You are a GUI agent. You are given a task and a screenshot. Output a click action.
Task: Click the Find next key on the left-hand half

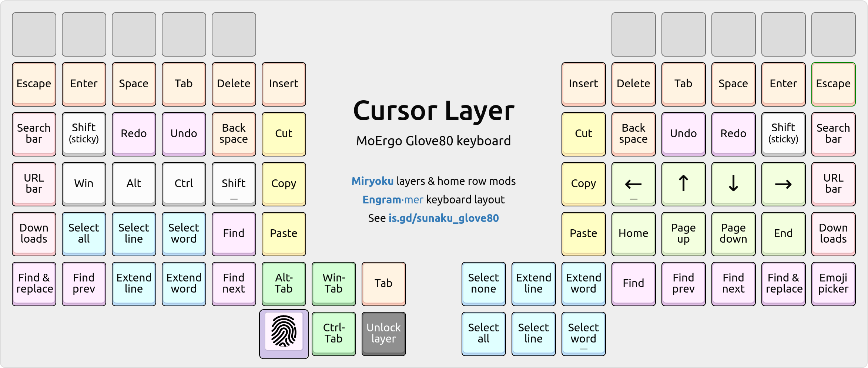click(x=234, y=284)
